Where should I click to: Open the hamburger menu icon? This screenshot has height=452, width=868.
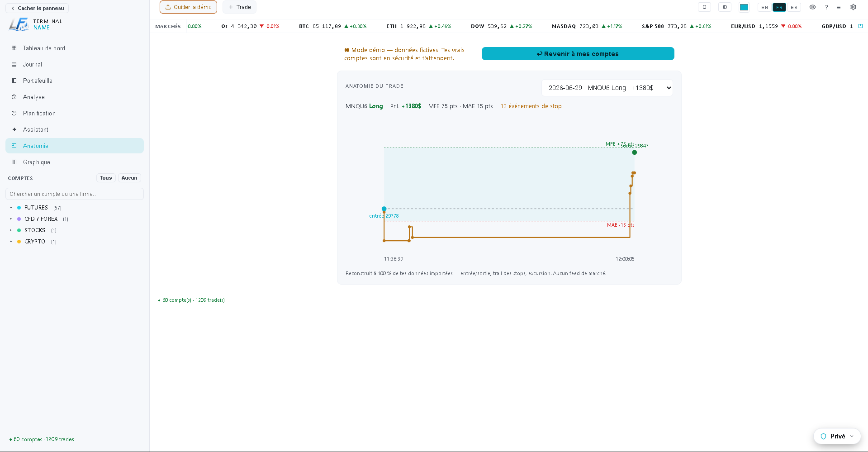pos(839,7)
